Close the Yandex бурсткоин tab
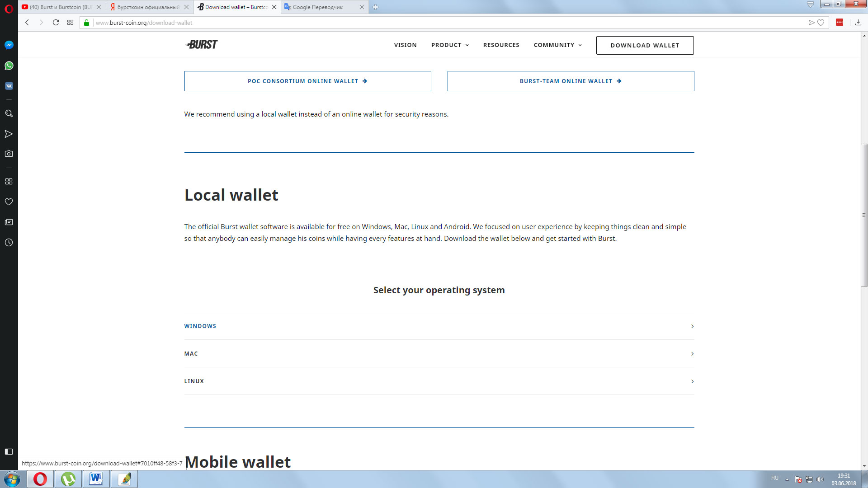Viewport: 868px width, 488px height. tap(186, 7)
